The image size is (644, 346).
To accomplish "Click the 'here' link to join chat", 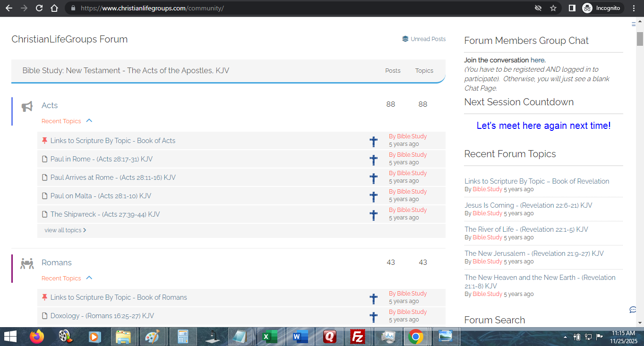I will (x=537, y=60).
